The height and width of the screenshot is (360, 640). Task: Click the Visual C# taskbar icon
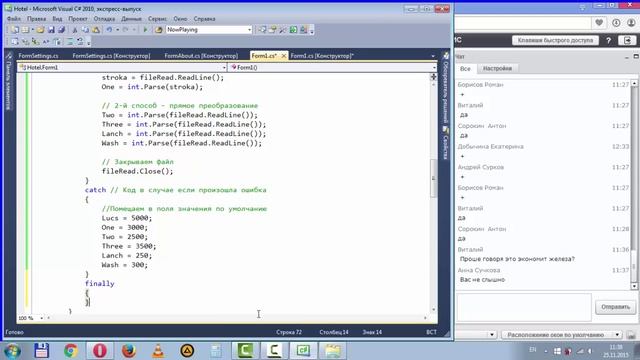(x=303, y=351)
